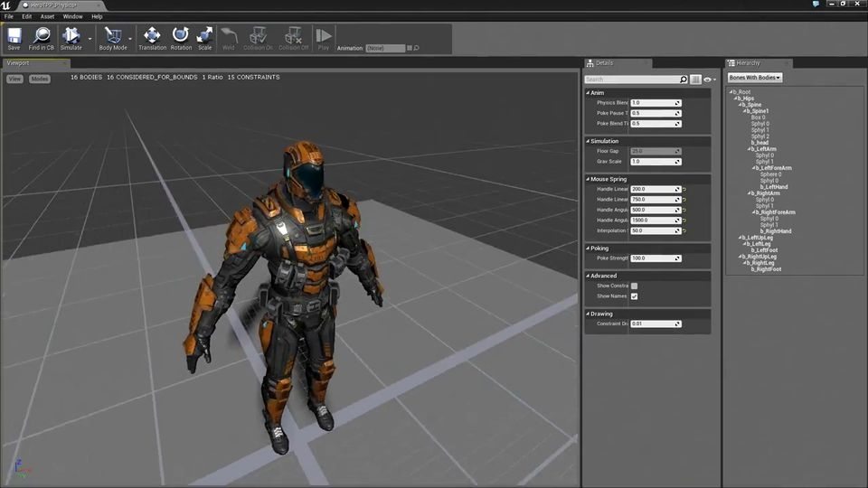
Task: Click the viewport View button
Action: point(14,79)
